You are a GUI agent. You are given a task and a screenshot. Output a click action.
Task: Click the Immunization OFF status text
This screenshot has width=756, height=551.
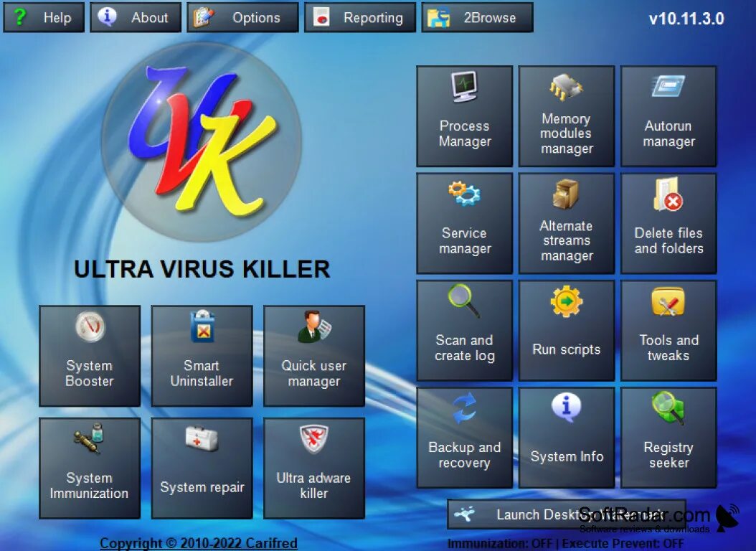pos(499,543)
